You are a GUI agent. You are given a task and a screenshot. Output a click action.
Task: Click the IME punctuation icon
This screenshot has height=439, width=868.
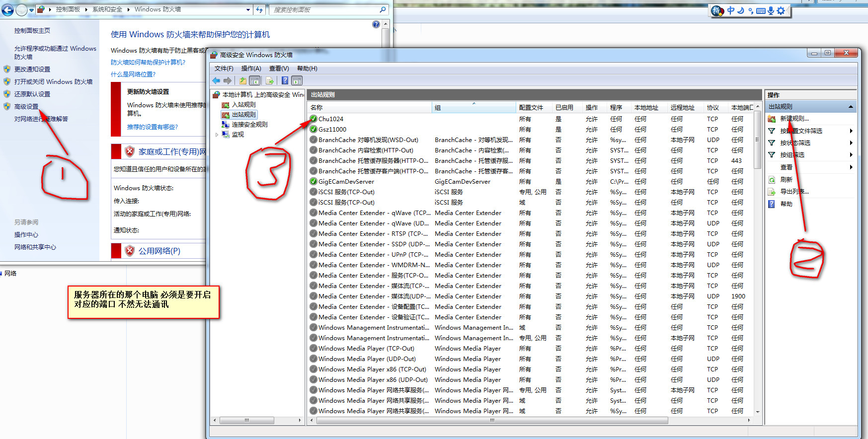[x=751, y=11]
